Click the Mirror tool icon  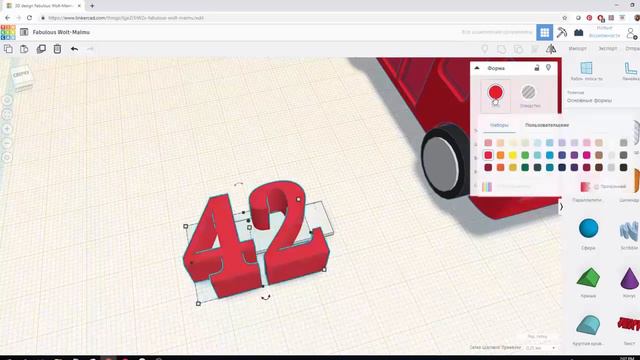[551, 49]
